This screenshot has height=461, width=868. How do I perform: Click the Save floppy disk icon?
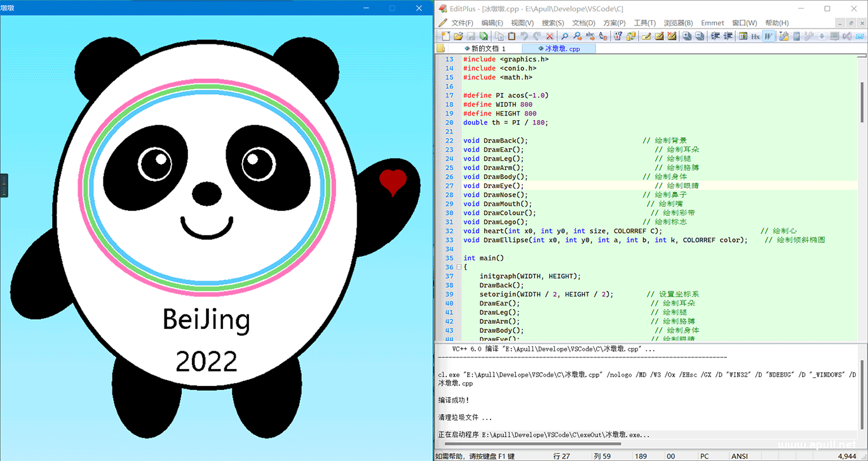click(x=470, y=36)
